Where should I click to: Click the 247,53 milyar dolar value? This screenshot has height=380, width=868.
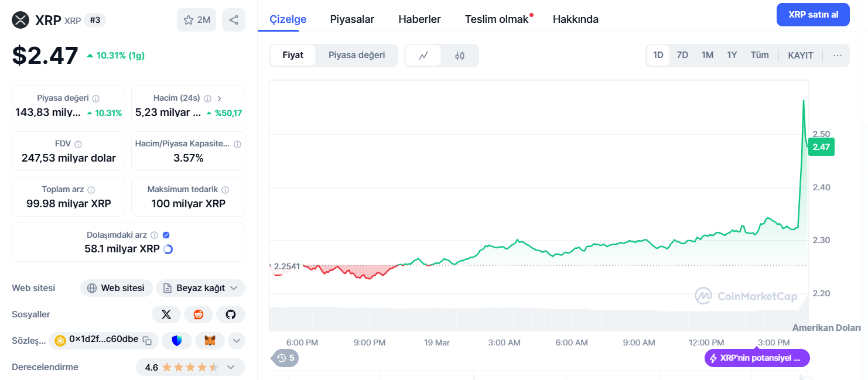coord(69,158)
